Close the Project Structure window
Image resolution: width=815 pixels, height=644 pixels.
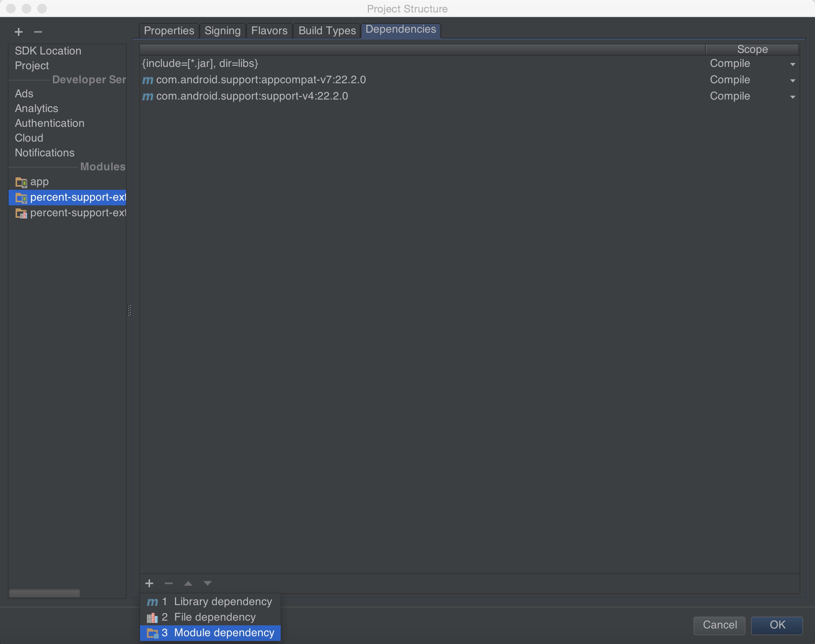[x=11, y=9]
